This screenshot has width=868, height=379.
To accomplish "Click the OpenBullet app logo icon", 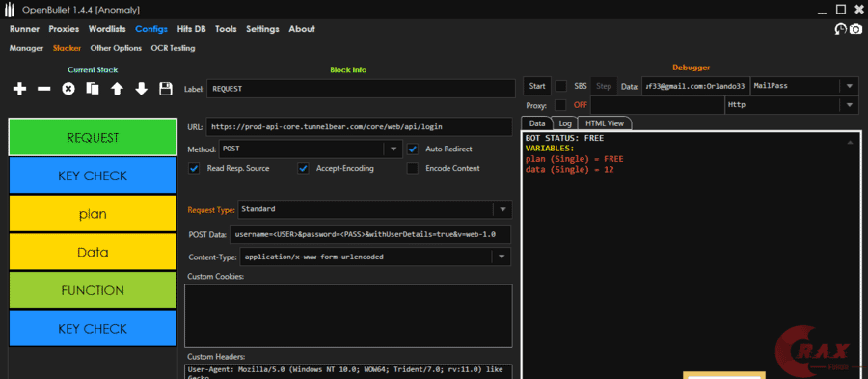I will 10,10.
